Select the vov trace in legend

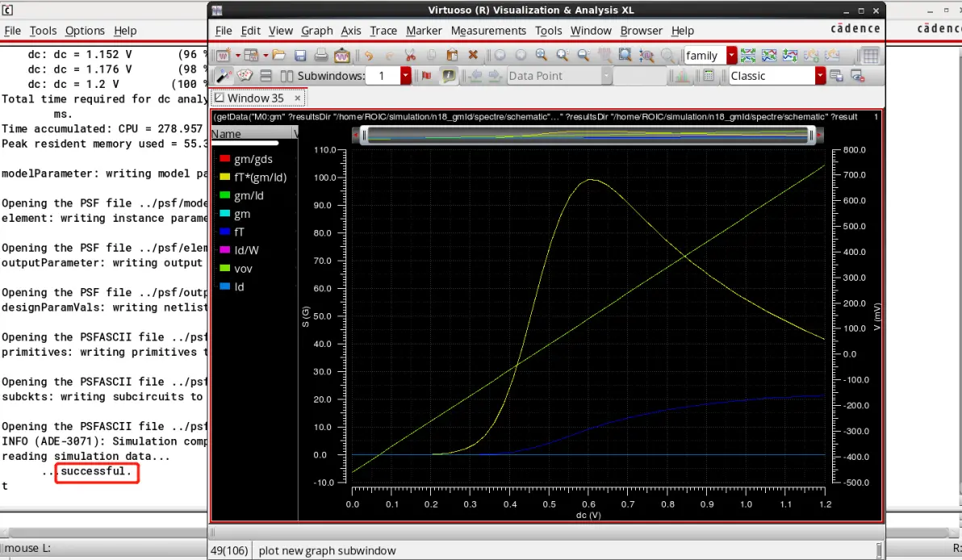click(x=243, y=269)
